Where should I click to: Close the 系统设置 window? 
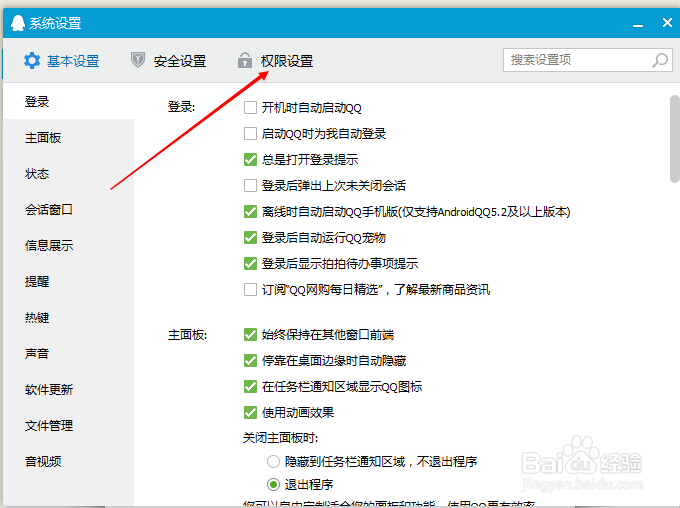click(x=667, y=23)
